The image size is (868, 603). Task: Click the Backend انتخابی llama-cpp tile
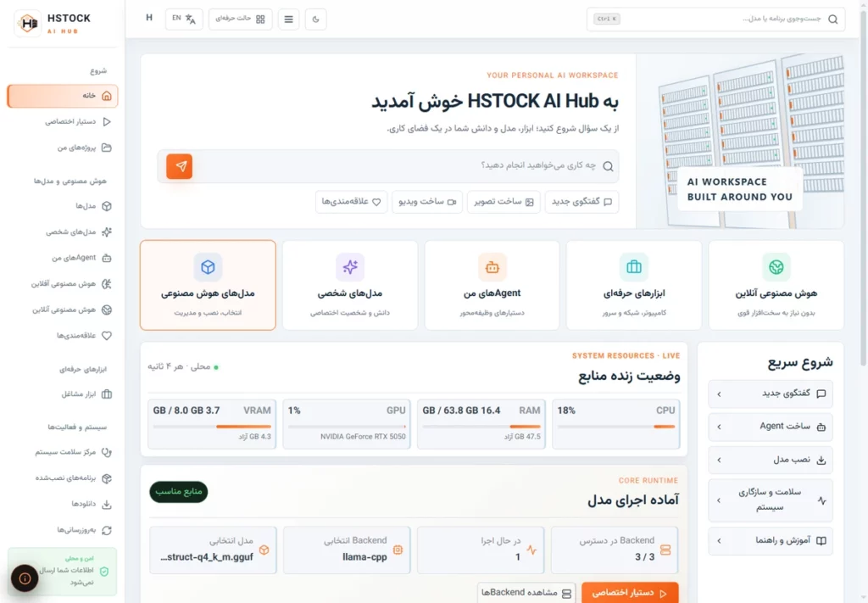tap(347, 550)
